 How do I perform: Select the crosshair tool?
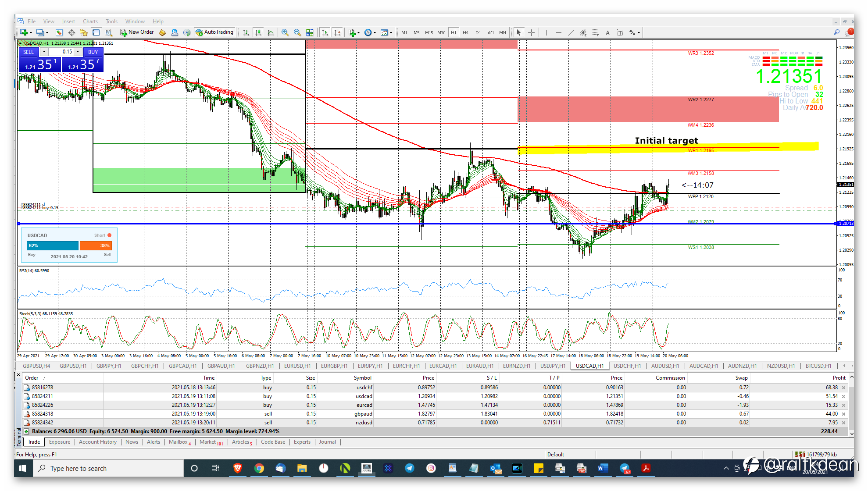tap(531, 32)
